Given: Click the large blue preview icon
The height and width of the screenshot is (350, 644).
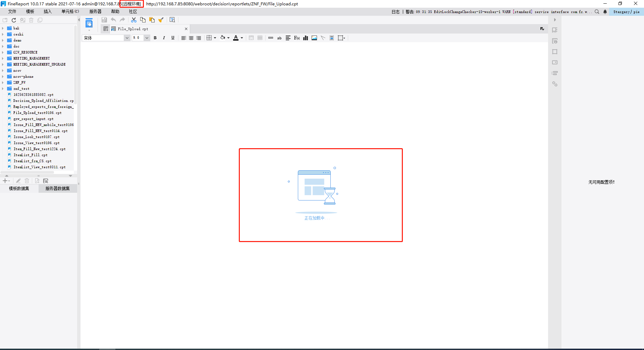Looking at the screenshot, I should pos(89,23).
